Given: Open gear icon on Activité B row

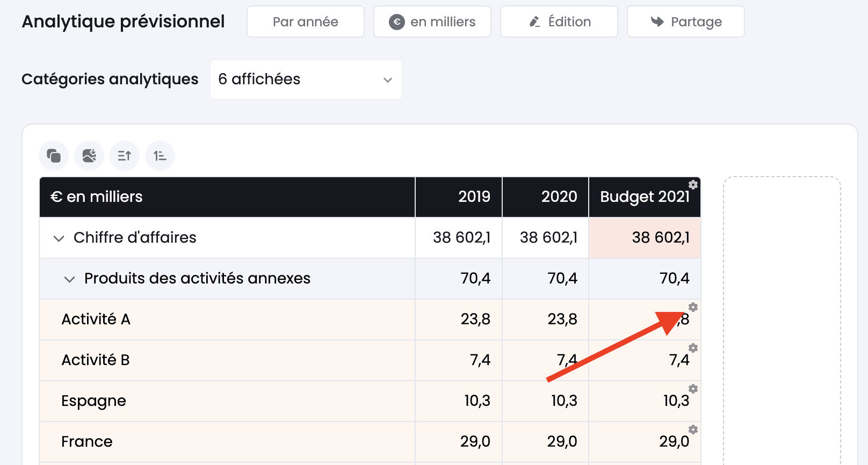Looking at the screenshot, I should click(x=693, y=348).
